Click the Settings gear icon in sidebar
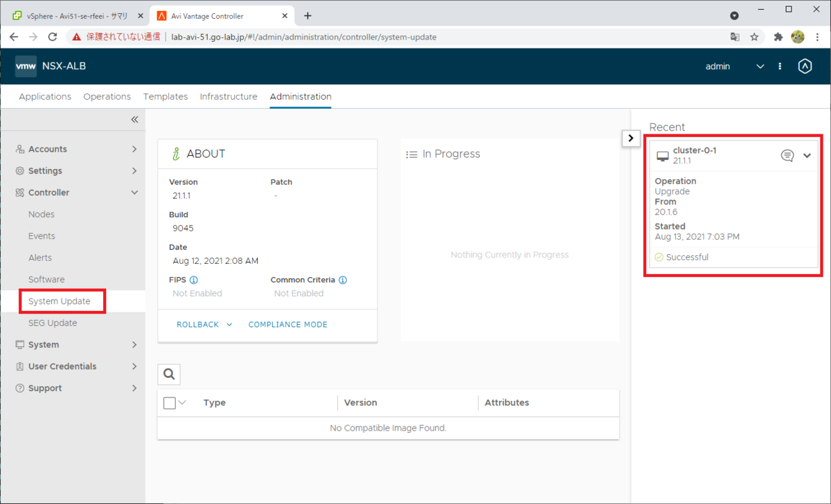The height and width of the screenshot is (504, 831). [x=20, y=171]
